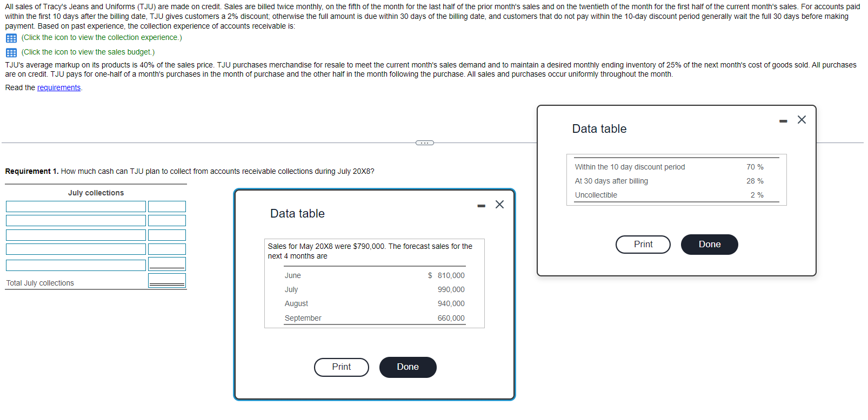Viewport: 868px width, 420px height.
Task: Select the fifth row description field under July collections
Action: click(x=76, y=266)
